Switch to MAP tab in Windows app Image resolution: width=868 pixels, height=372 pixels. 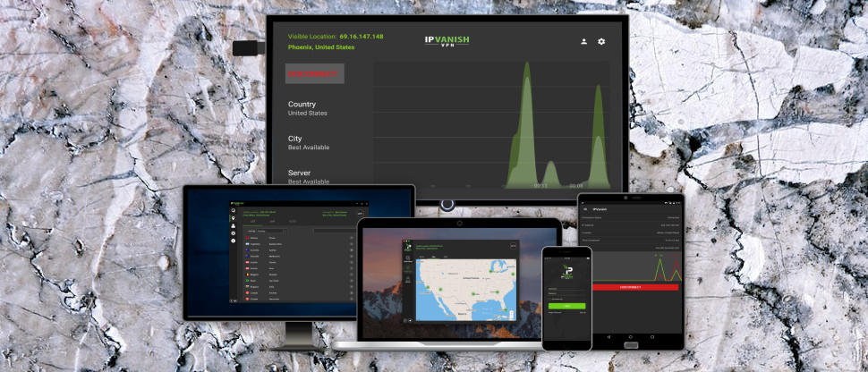272,222
